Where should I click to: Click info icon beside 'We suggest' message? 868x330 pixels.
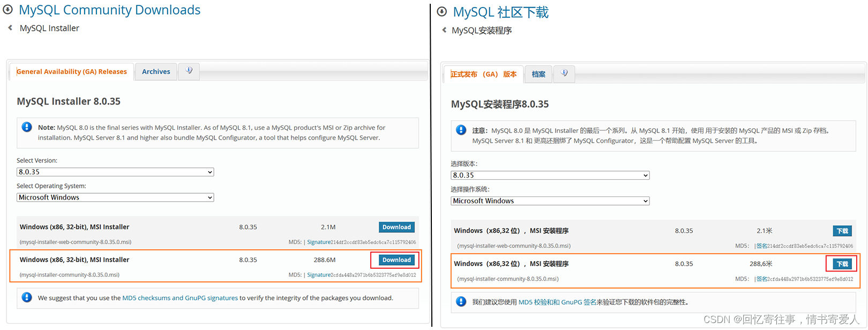pos(27,297)
